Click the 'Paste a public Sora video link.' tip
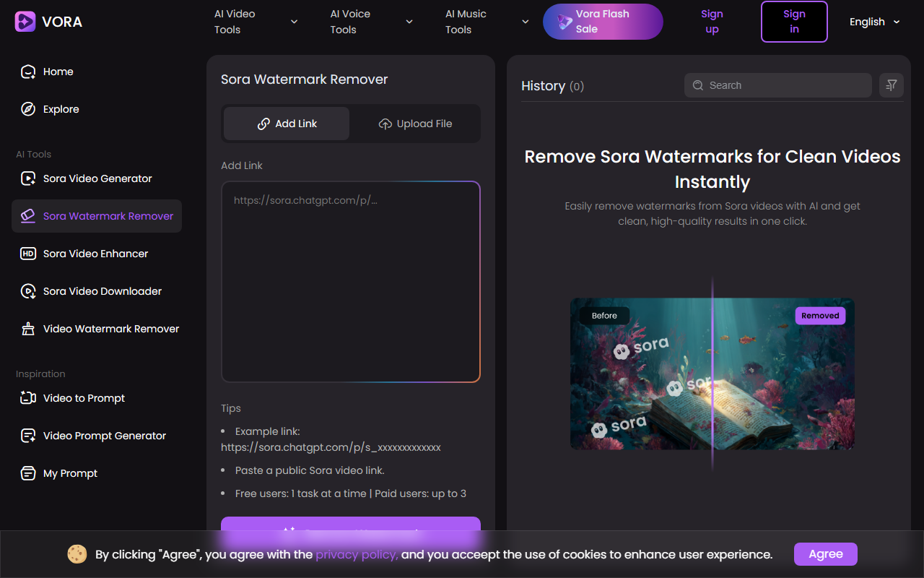Screen dimensions: 924x578 pyautogui.click(x=310, y=470)
